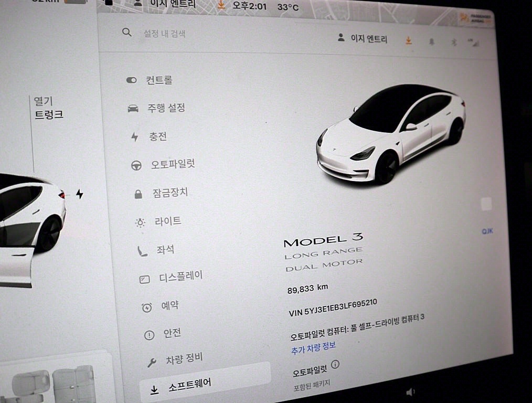Open the notifications bell in the settings header
532x403 pixels.
[x=431, y=42]
